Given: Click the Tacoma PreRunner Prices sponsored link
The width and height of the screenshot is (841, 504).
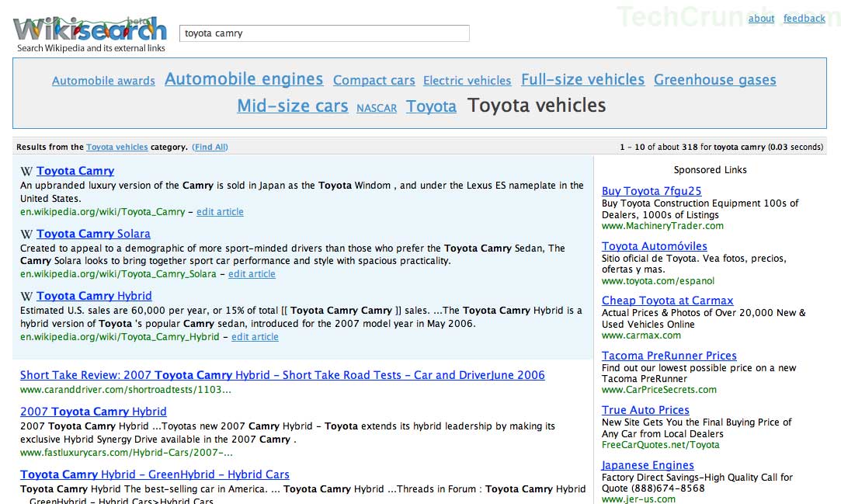Looking at the screenshot, I should pos(669,356).
